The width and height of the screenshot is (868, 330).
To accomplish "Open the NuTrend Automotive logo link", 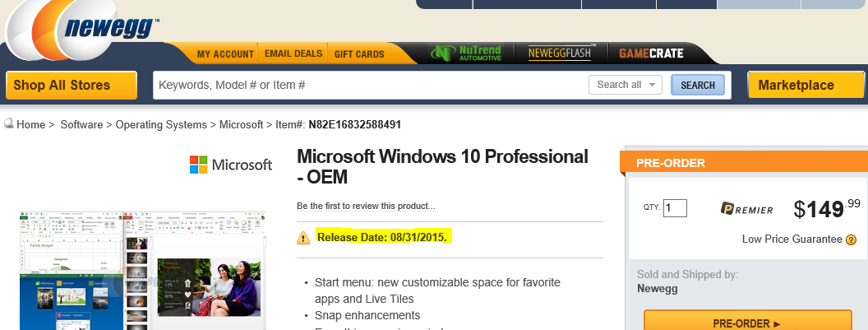I will coord(466,53).
